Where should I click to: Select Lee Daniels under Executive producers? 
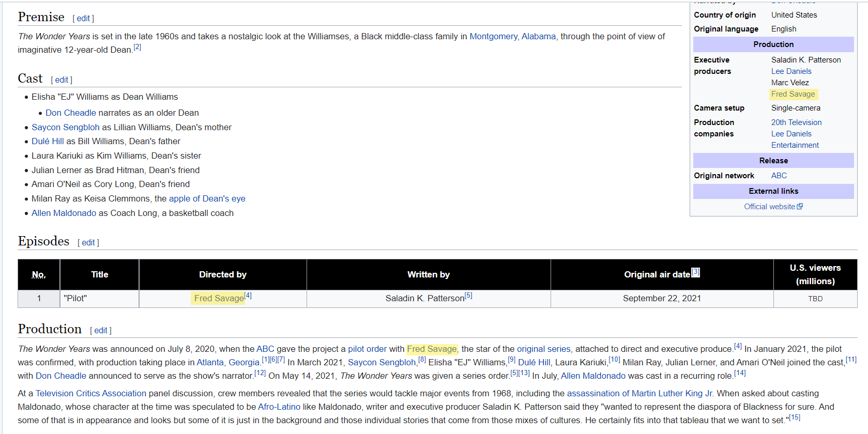click(791, 71)
